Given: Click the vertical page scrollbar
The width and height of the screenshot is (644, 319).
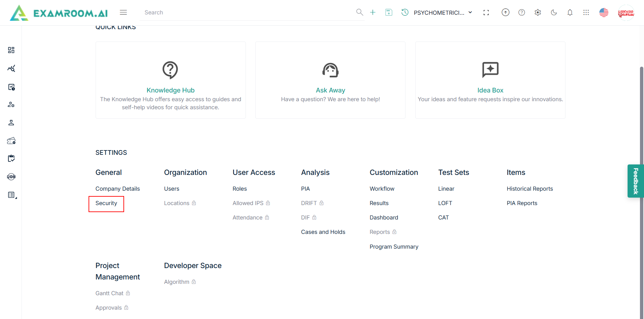Looking at the screenshot, I should click(641, 168).
